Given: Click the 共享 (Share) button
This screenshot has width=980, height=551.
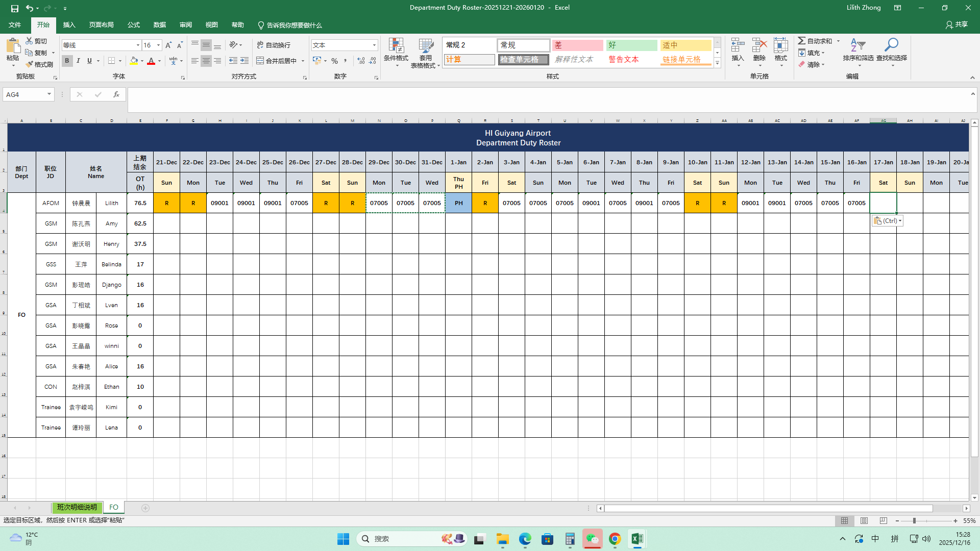Looking at the screenshot, I should pos(957,24).
